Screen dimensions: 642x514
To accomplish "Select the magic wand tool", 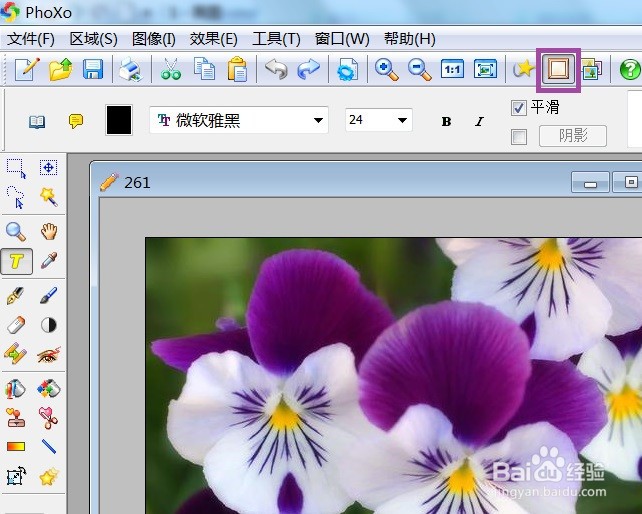I will pos(48,197).
